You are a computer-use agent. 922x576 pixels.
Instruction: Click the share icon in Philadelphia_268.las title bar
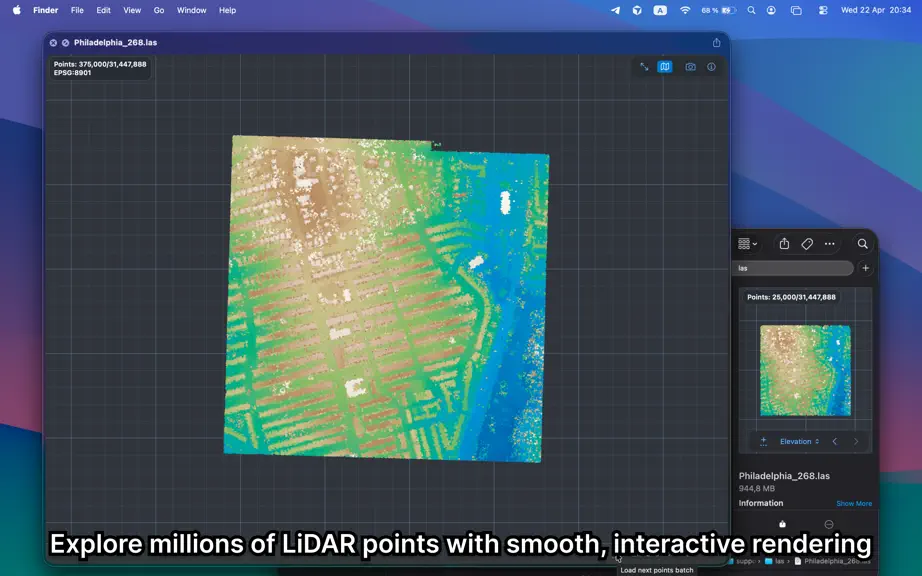point(716,42)
